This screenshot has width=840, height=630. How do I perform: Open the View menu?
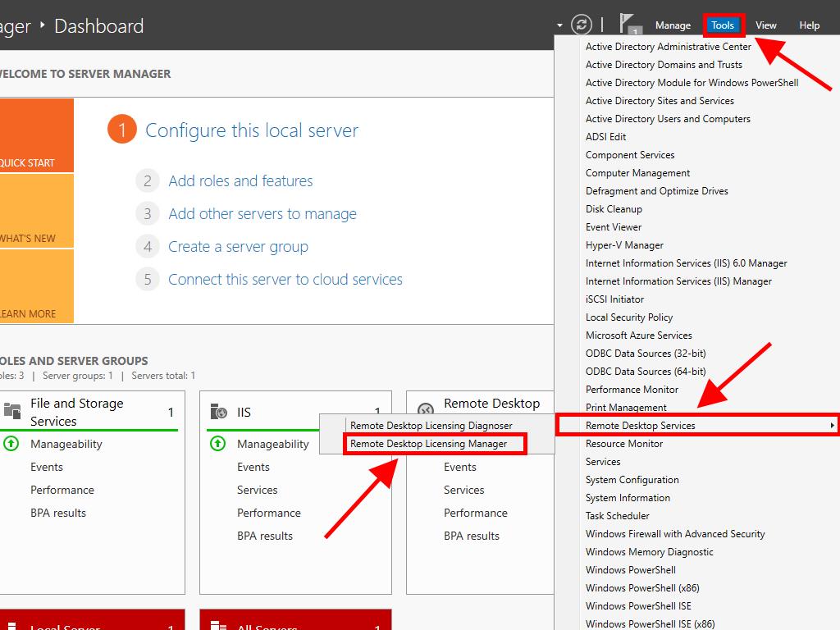765,25
